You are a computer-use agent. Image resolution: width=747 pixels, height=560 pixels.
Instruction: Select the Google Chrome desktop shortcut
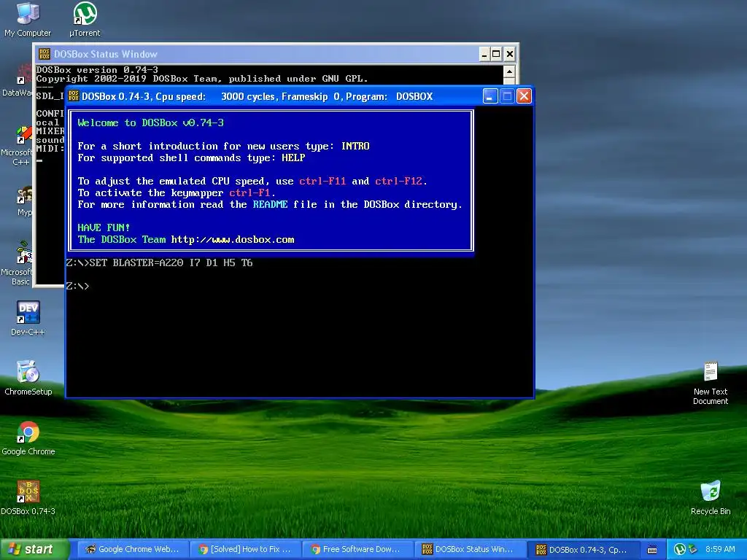pyautogui.click(x=28, y=438)
